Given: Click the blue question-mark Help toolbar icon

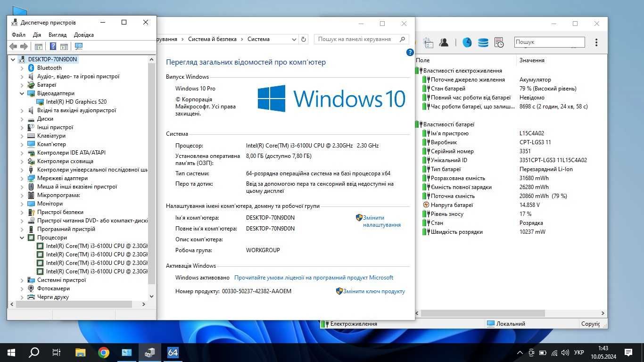Looking at the screenshot, I should point(53,46).
